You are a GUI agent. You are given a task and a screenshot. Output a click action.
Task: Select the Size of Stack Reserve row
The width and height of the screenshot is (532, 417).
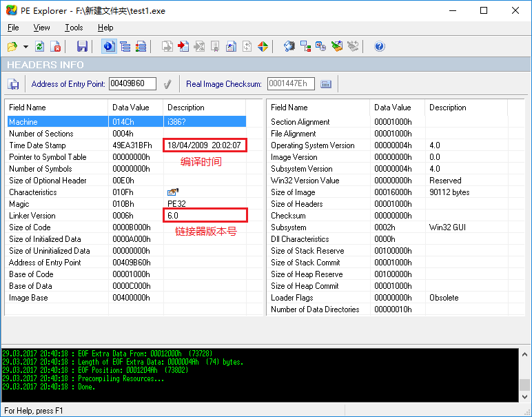[x=389, y=251]
